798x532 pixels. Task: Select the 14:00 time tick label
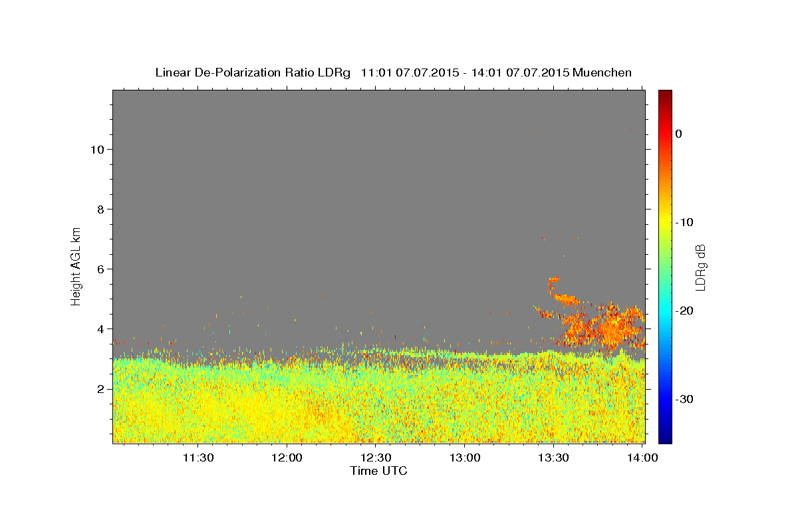point(642,458)
